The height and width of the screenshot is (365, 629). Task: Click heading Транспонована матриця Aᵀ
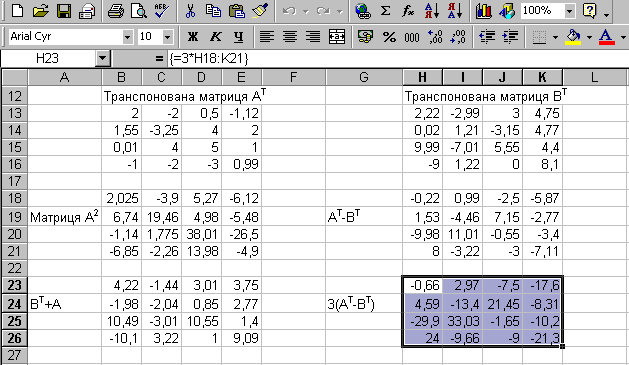[x=185, y=96]
